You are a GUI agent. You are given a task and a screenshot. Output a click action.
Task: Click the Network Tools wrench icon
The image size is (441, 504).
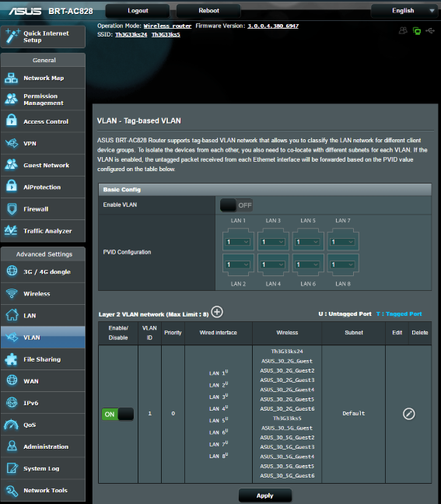pyautogui.click(x=12, y=490)
